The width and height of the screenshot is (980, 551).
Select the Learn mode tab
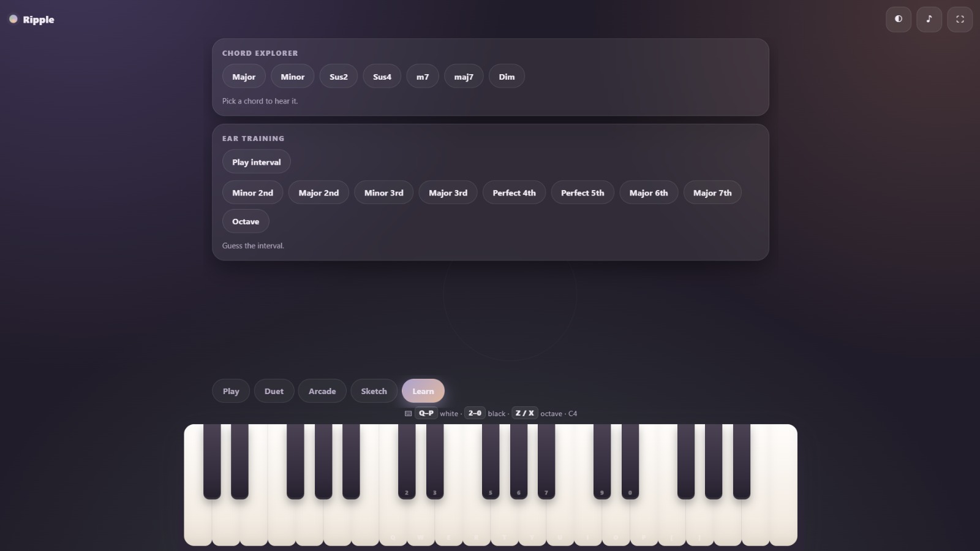click(423, 391)
